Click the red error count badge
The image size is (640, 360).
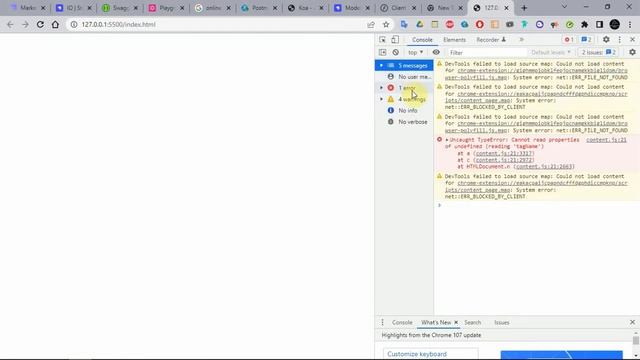[569, 40]
